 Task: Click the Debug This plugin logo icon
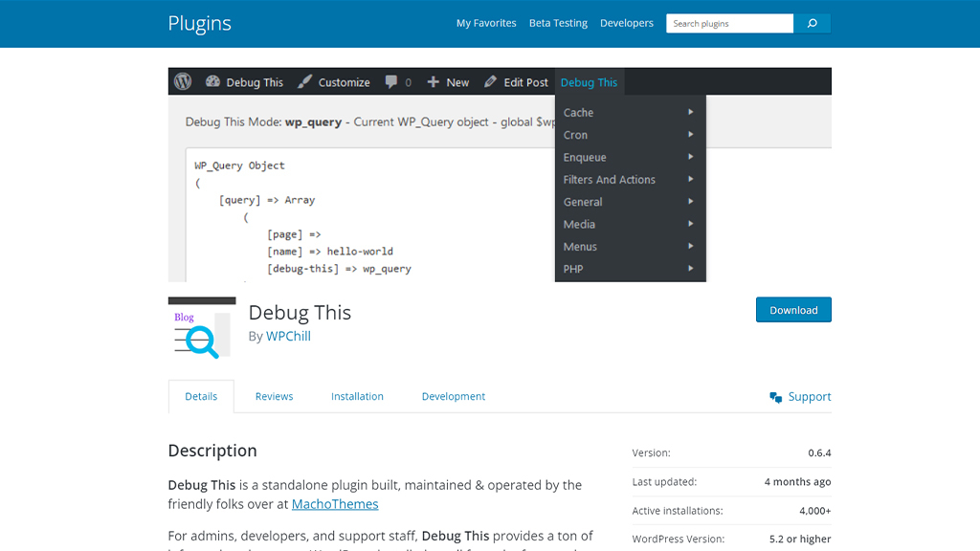(202, 328)
